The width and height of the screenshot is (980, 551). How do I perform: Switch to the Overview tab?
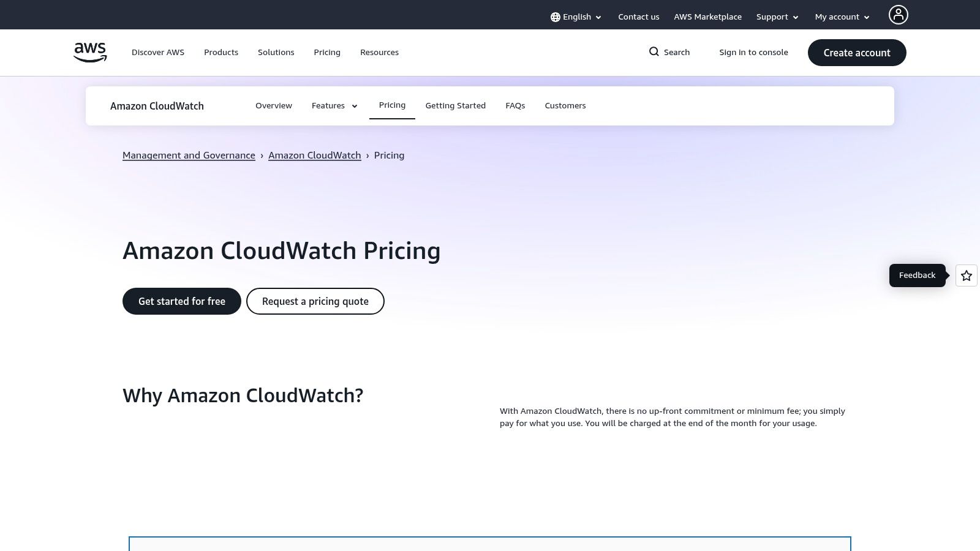point(274,105)
